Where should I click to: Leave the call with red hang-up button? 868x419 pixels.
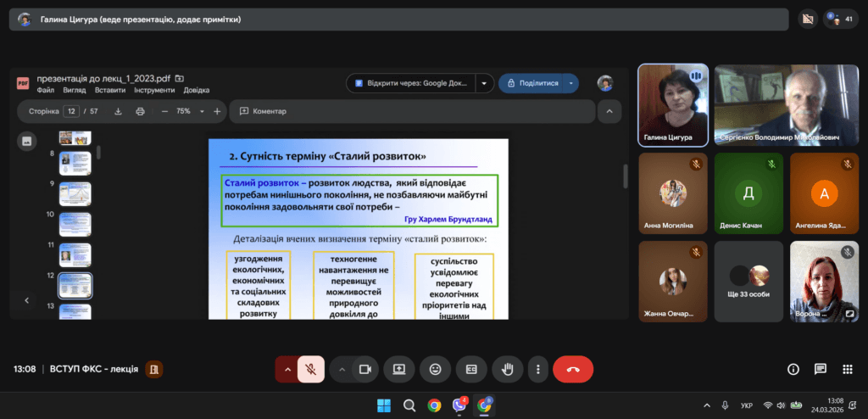click(573, 369)
